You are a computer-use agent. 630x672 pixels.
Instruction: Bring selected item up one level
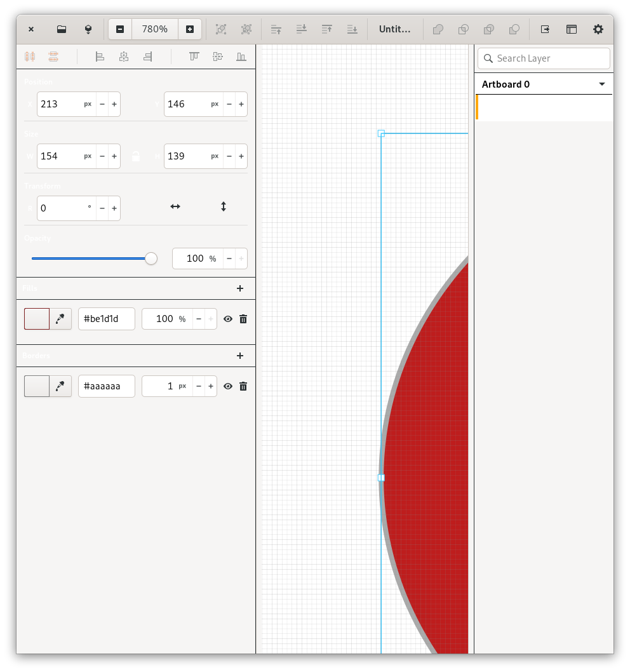coord(276,29)
